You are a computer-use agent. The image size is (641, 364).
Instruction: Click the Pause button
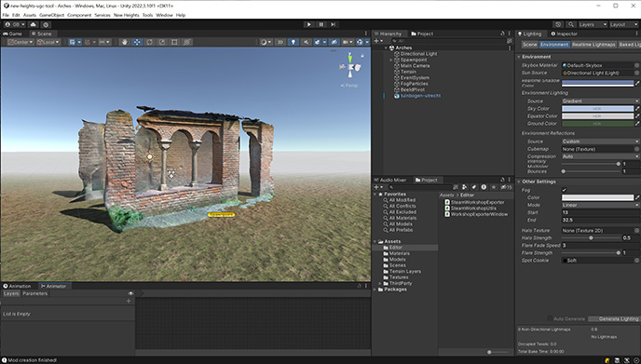click(321, 24)
